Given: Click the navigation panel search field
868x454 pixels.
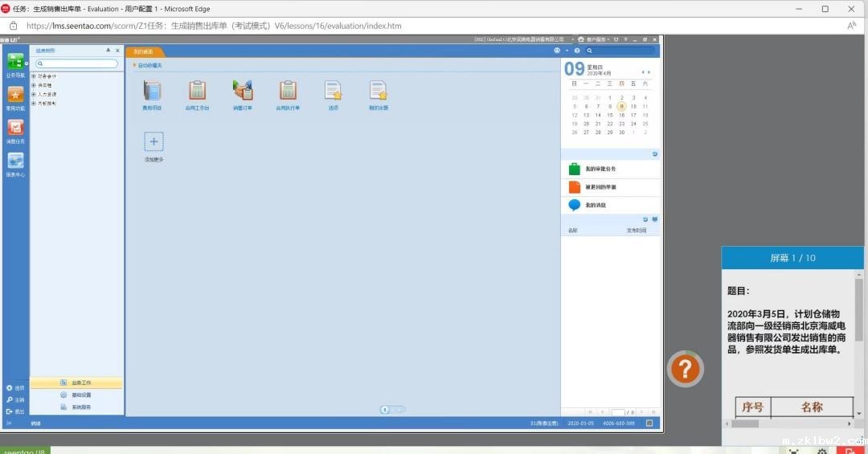Looking at the screenshot, I should (79, 63).
